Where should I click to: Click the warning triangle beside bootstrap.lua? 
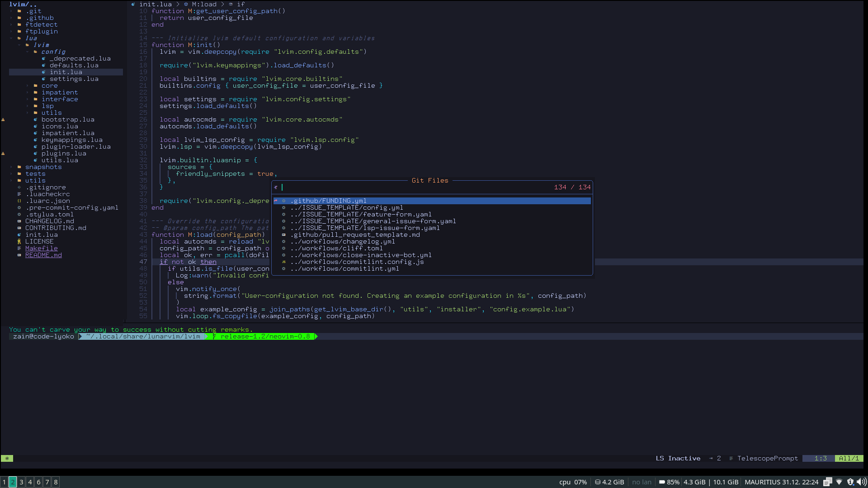[3, 120]
